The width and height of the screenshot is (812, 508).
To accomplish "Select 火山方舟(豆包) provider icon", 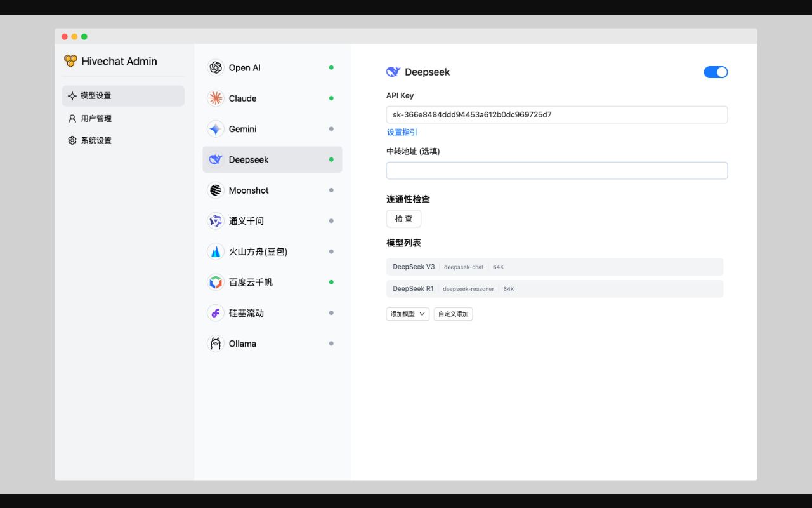I will tap(216, 251).
